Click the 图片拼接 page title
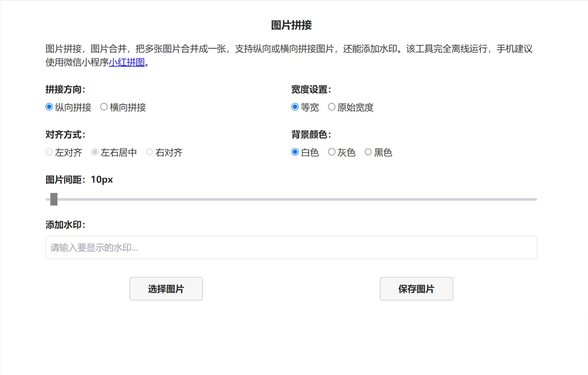Viewport: 588px width, 375px height. point(291,24)
